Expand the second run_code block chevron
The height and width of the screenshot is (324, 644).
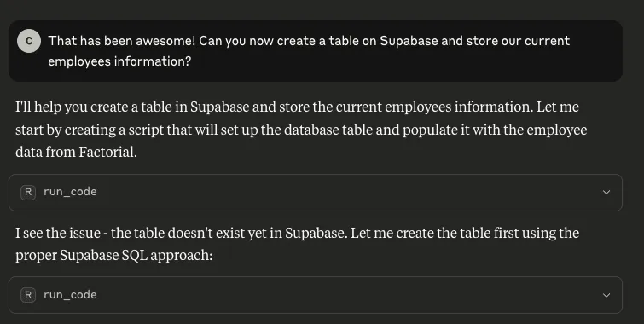tap(606, 295)
